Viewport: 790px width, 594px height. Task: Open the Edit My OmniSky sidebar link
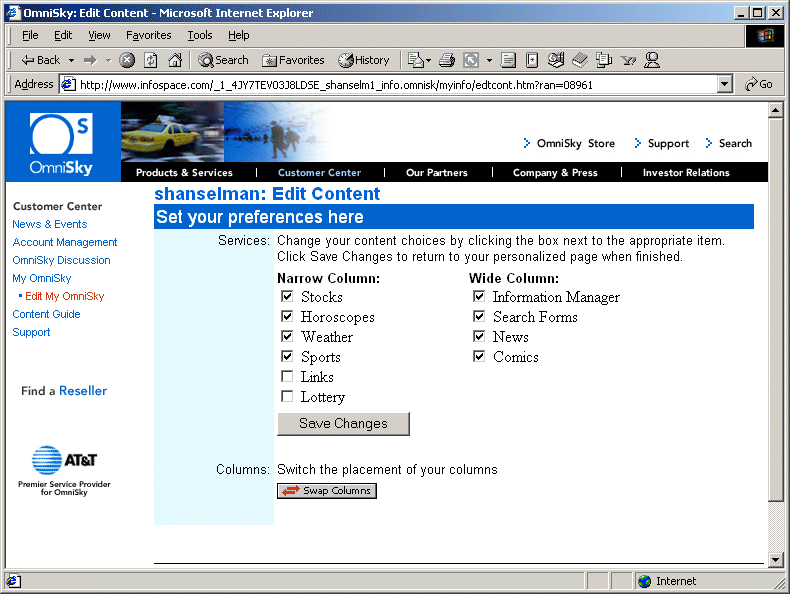tap(64, 296)
